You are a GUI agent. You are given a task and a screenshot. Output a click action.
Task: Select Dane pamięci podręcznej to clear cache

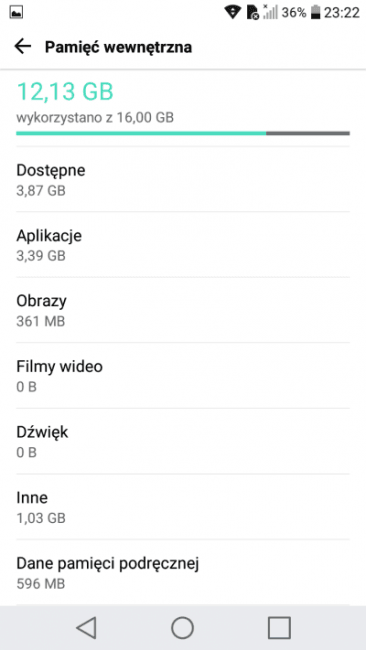coord(183,572)
